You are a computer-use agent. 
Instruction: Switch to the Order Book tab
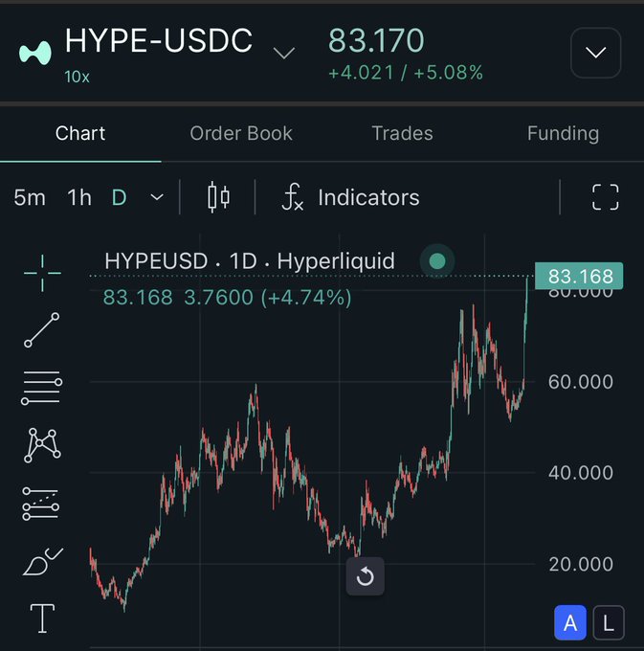click(241, 133)
